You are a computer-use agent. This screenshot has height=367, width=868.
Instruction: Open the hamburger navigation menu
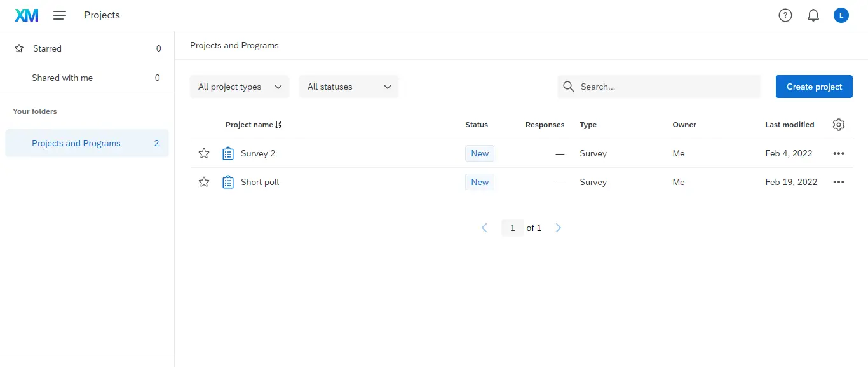pos(60,15)
